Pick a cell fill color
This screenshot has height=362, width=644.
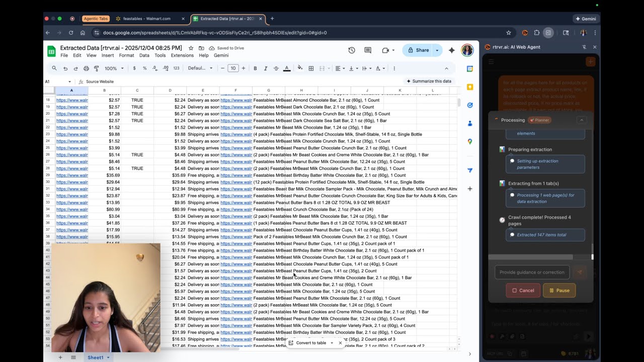click(x=300, y=68)
